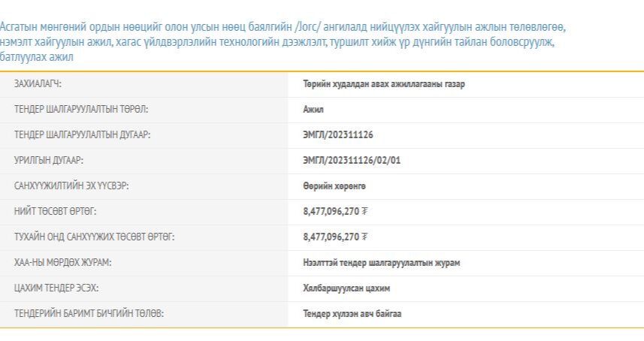This screenshot has width=644, height=341.
Task: Click the ТЕНДЕР ШАЛГАРУУЛАЛТЫН ДУГААР label
Action: tap(83, 135)
